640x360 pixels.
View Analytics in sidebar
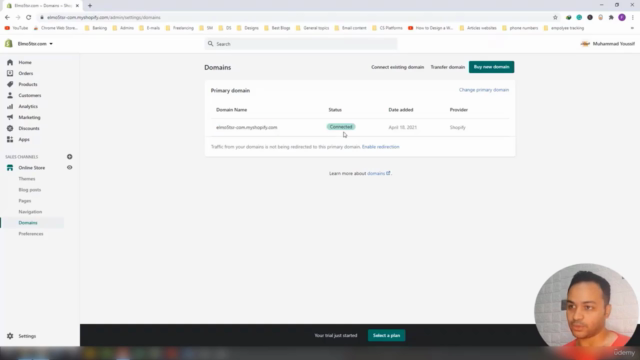28,107
